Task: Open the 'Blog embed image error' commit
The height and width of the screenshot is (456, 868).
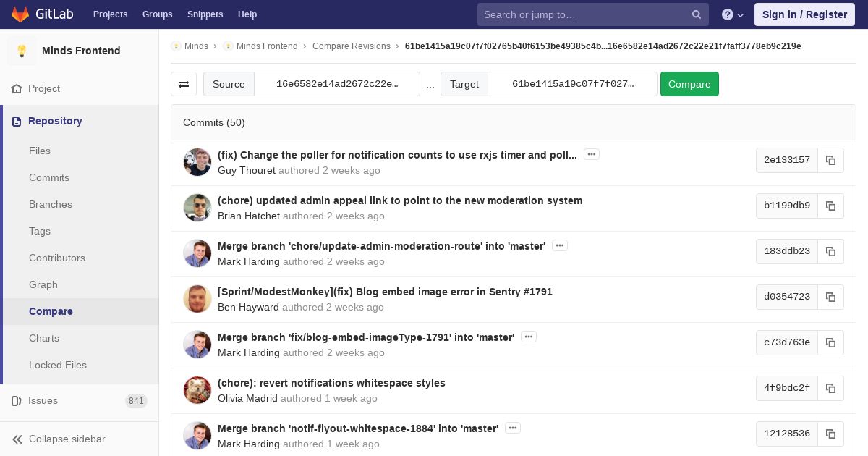Action: 385,292
